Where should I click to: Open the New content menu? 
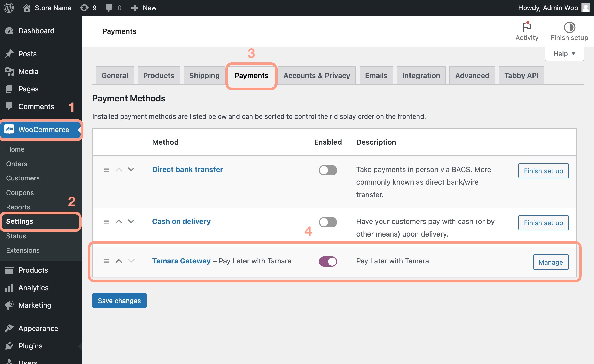144,8
